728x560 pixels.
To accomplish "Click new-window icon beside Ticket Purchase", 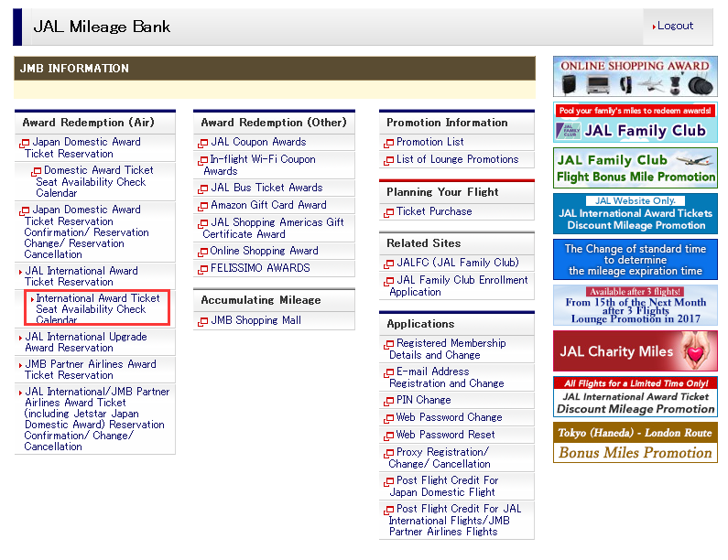I will click(x=388, y=212).
